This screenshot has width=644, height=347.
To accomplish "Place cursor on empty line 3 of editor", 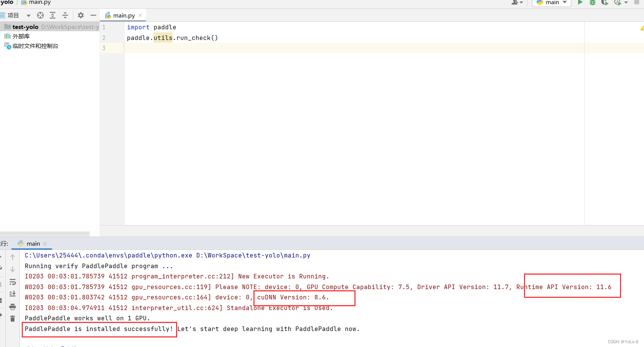I will coord(354,48).
